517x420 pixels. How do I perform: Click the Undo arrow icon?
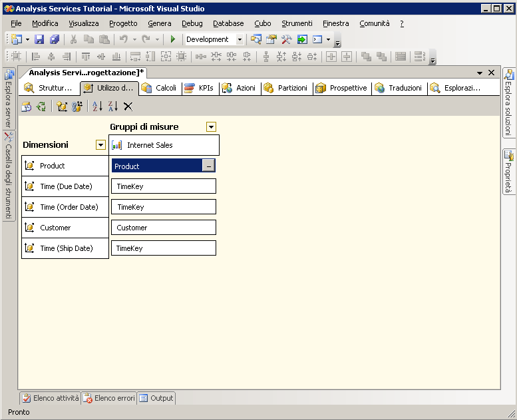[x=124, y=39]
